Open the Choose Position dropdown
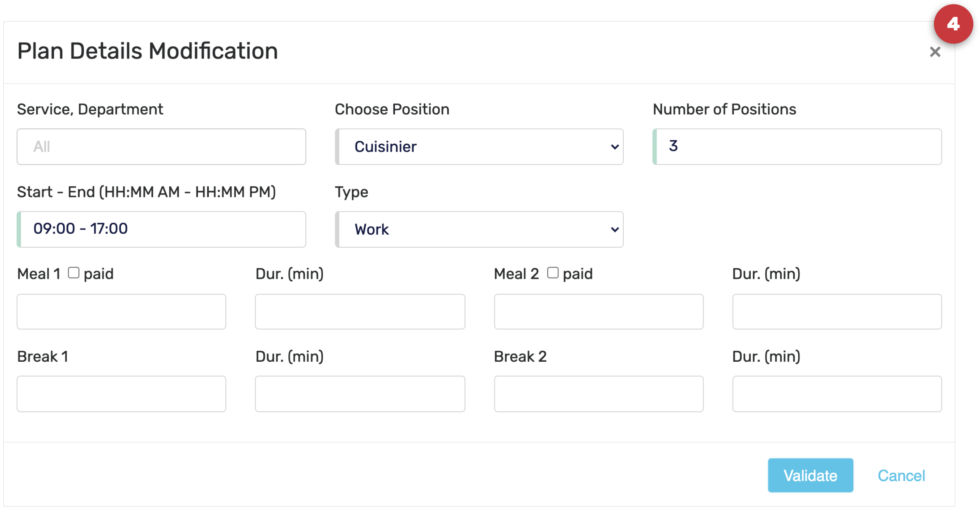Image resolution: width=980 pixels, height=511 pixels. [x=479, y=147]
